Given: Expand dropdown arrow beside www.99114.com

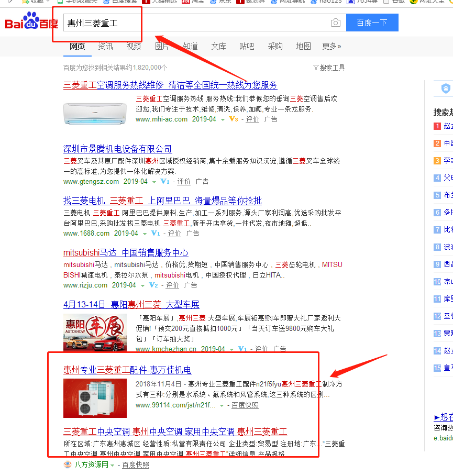Looking at the screenshot, I should 222,406.
